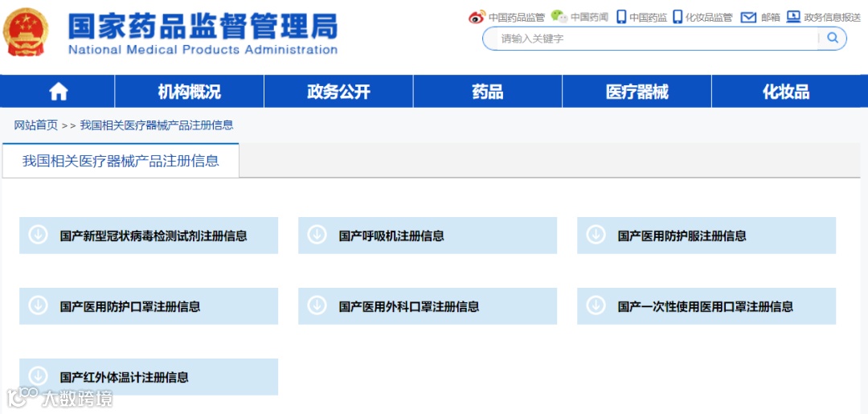Screen dimensions: 868x414
Task: Open the 化妆品 menu
Action: (x=786, y=92)
